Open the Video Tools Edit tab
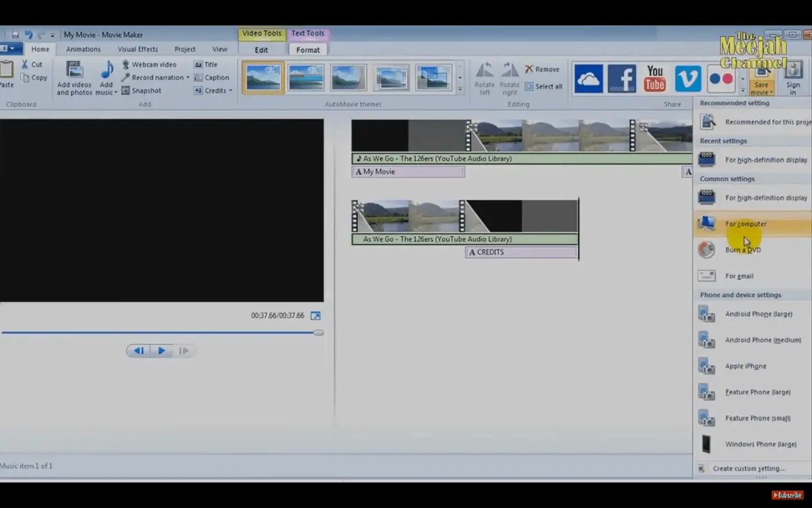Screen dimensions: 812x508 [x=262, y=50]
